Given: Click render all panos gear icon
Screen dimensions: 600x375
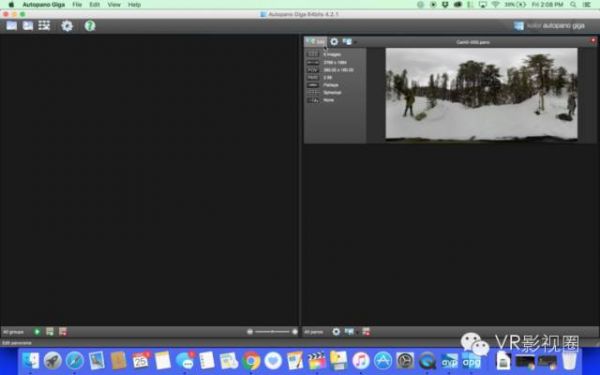Looking at the screenshot, I should click(x=336, y=332).
